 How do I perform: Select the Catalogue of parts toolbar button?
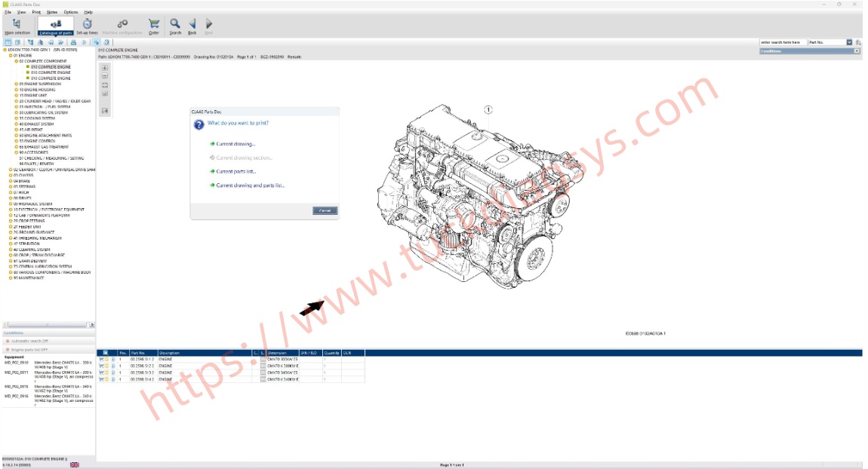55,26
